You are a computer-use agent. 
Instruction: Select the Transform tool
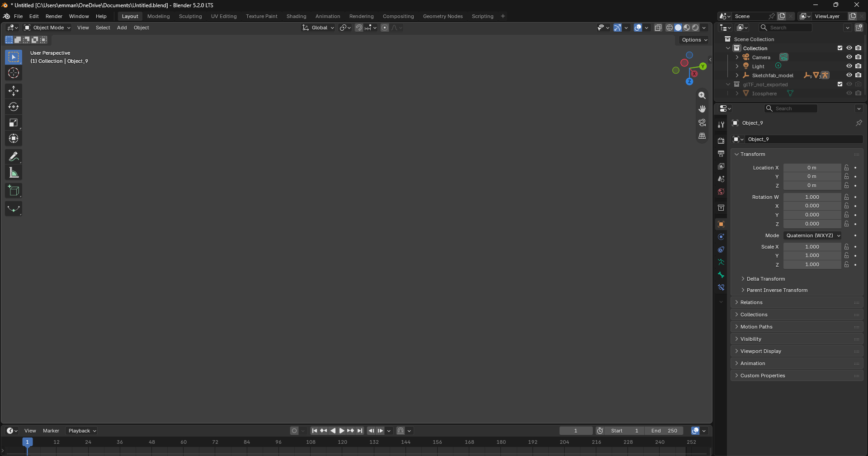(14, 138)
